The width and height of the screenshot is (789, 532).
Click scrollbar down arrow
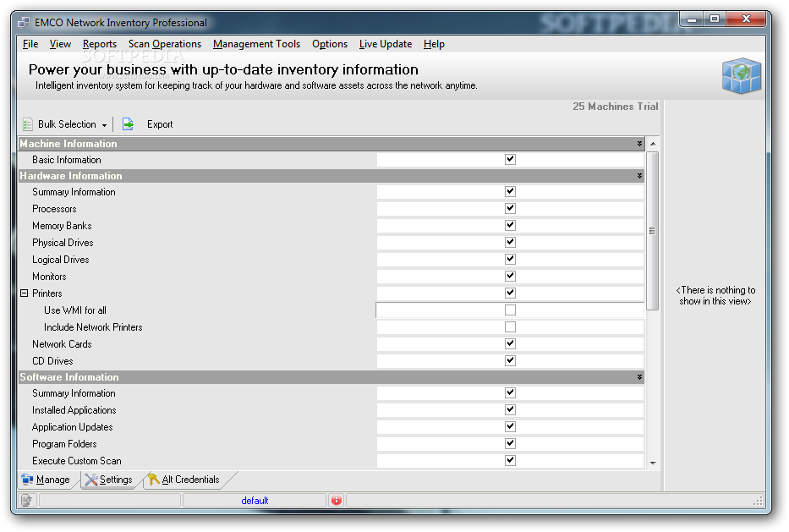point(653,463)
